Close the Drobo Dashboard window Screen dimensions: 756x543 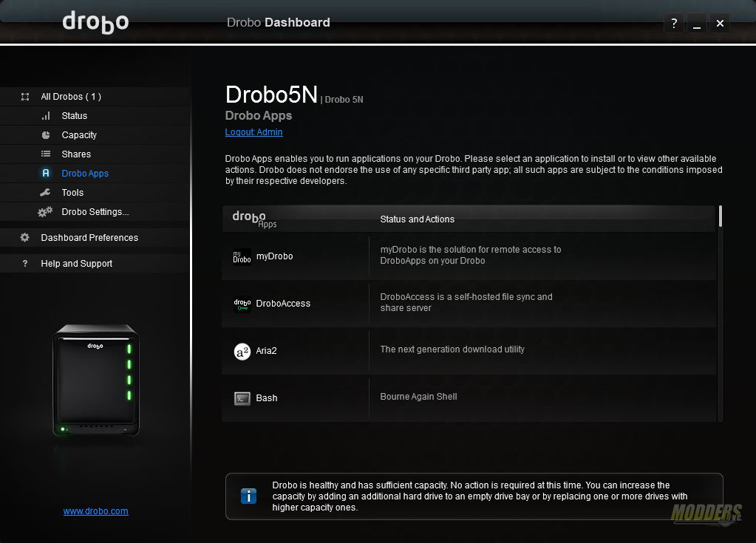(x=720, y=23)
